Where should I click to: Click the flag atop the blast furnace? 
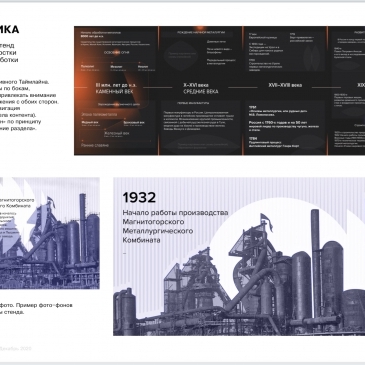267,221
